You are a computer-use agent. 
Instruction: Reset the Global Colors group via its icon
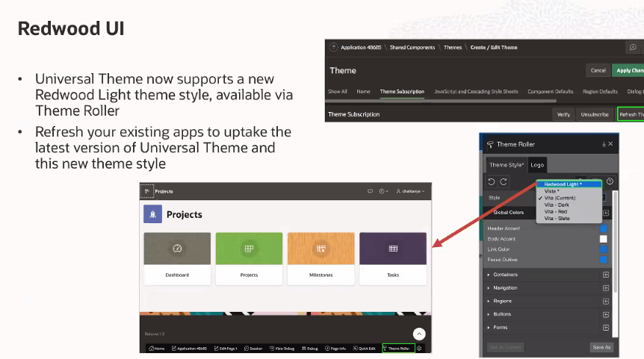[606, 213]
